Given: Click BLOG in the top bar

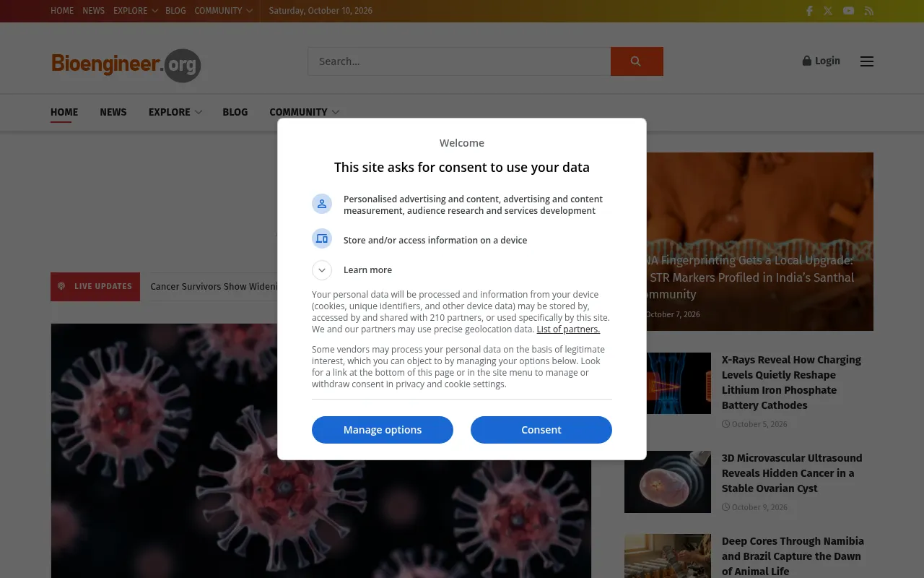Looking at the screenshot, I should pyautogui.click(x=175, y=11).
